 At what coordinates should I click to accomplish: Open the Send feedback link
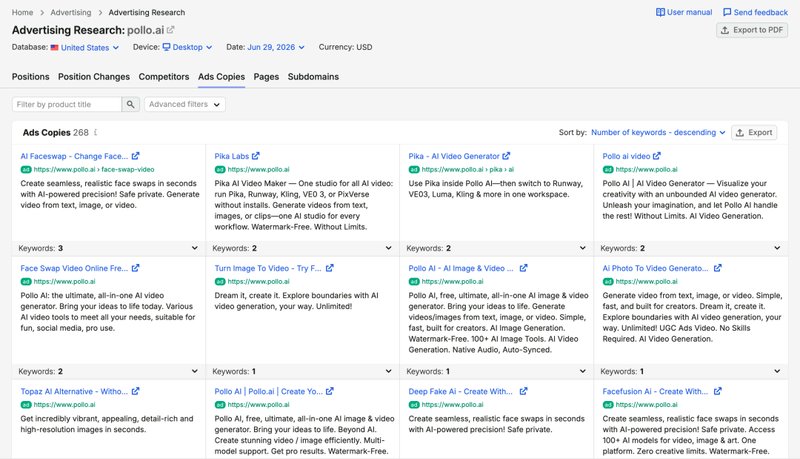[x=755, y=12]
